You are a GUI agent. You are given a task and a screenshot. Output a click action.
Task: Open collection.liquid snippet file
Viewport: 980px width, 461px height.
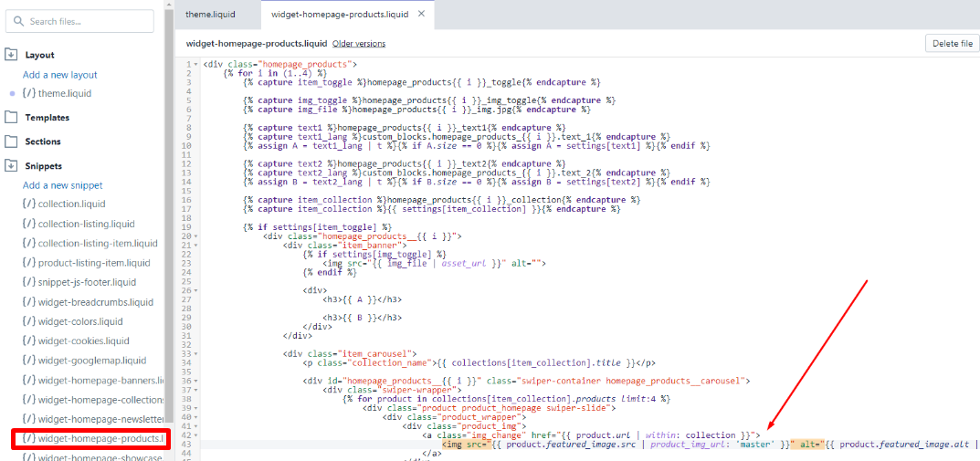[x=71, y=204]
